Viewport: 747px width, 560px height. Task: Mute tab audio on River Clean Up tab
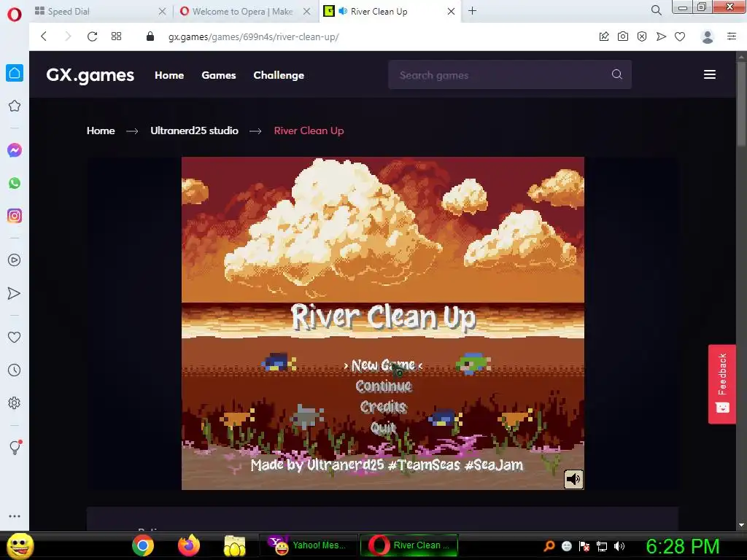tap(343, 11)
